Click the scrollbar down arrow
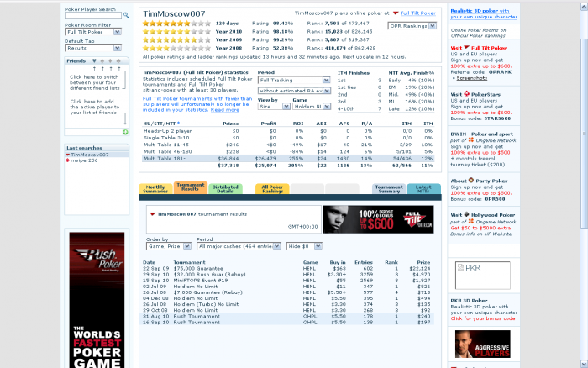This screenshot has width=588, height=368. 584,364
